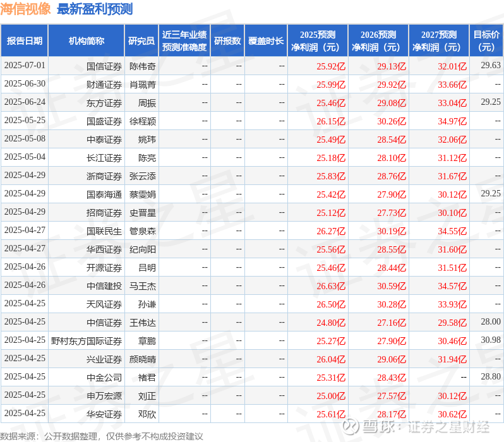Click the 29.92亿 profit value

392,85
